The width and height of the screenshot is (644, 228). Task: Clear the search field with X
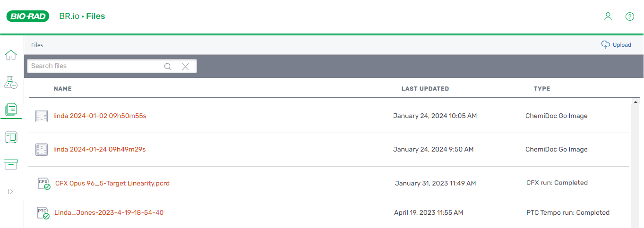click(x=185, y=67)
